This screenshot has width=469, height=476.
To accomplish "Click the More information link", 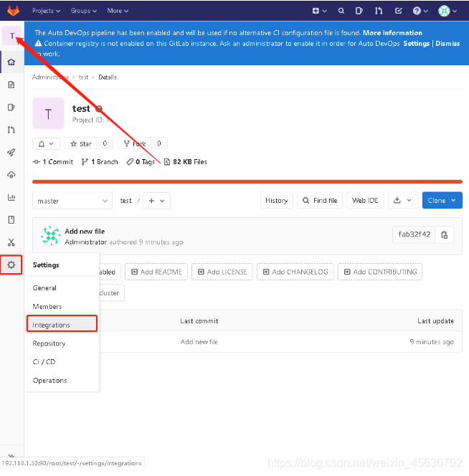I will pyautogui.click(x=392, y=33).
